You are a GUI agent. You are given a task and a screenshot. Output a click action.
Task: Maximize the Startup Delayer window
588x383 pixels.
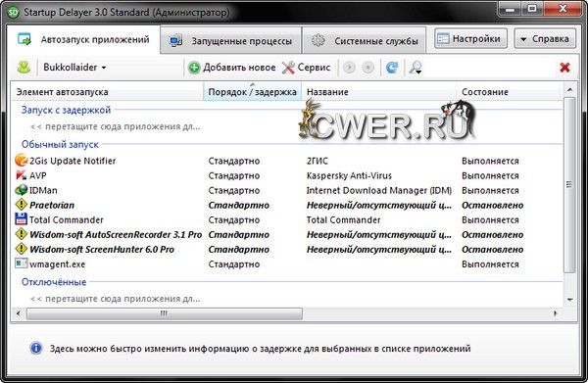point(531,9)
